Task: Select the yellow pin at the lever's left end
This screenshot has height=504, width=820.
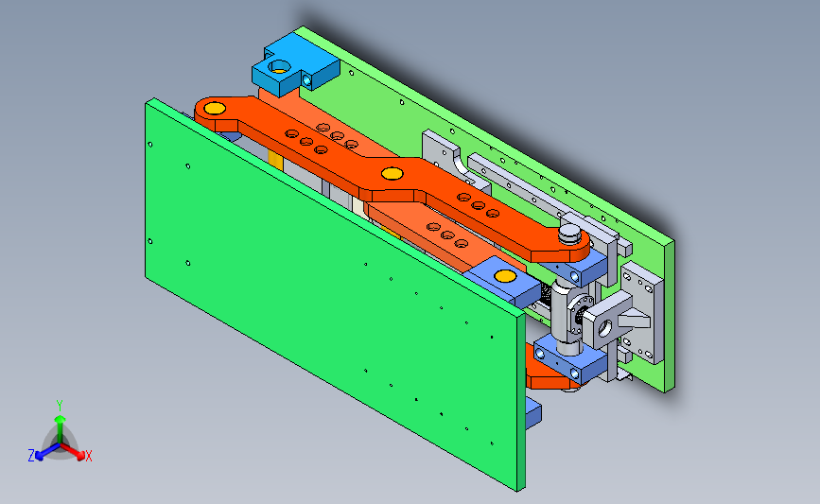Action: 215,109
